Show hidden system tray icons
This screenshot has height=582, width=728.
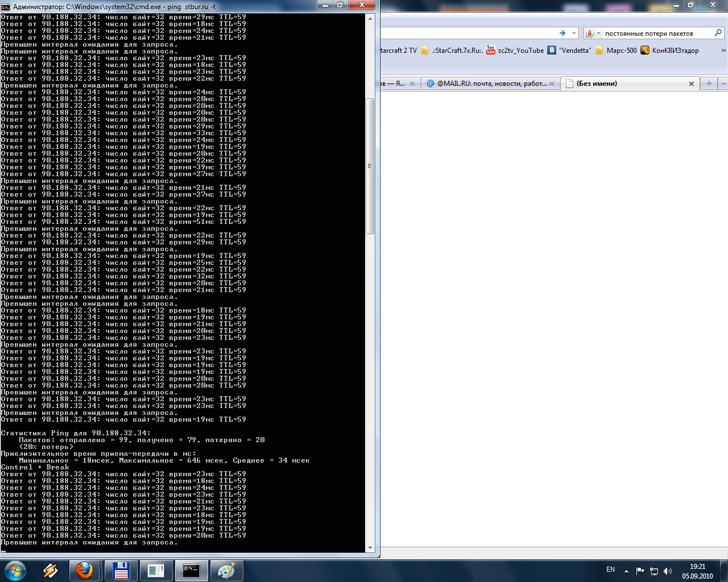[626, 570]
